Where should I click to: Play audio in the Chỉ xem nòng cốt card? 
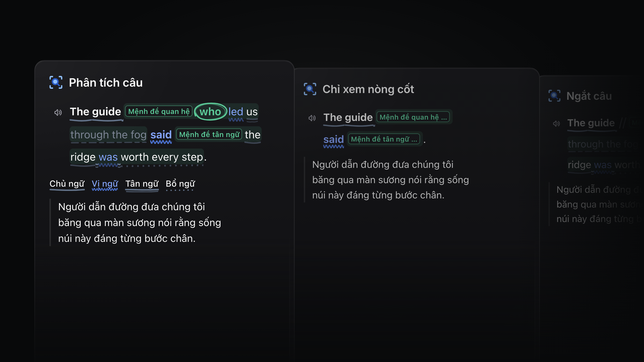pos(312,118)
